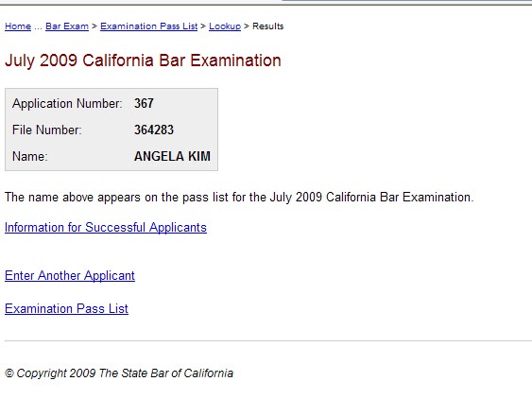The image size is (532, 416).
Task: Click the Name label in info box
Action: pyautogui.click(x=30, y=156)
